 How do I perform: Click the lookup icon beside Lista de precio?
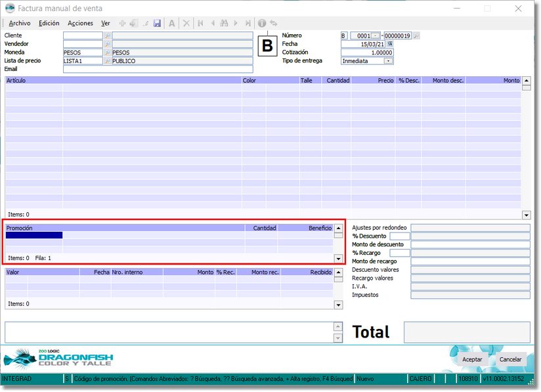[x=108, y=61]
